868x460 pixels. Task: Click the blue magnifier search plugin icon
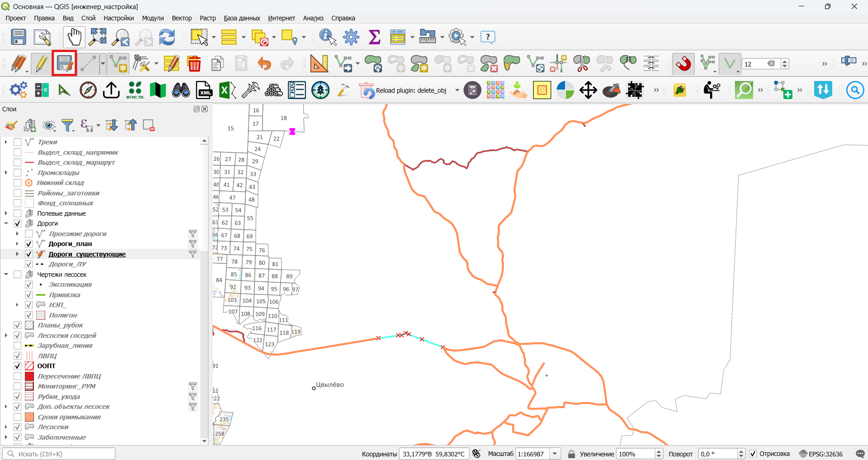pos(855,90)
